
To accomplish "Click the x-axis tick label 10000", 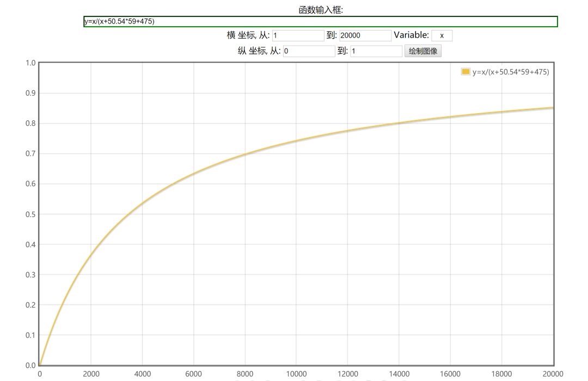I will pos(296,374).
